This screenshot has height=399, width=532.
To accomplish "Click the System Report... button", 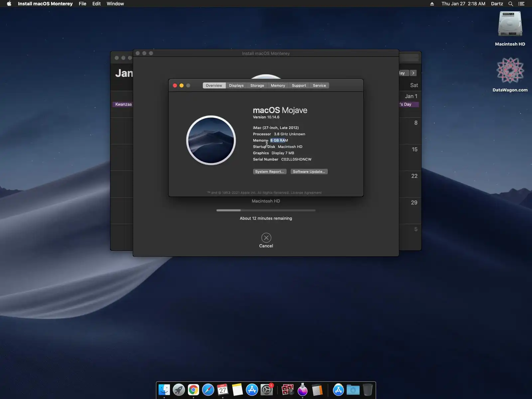I will pos(270,172).
